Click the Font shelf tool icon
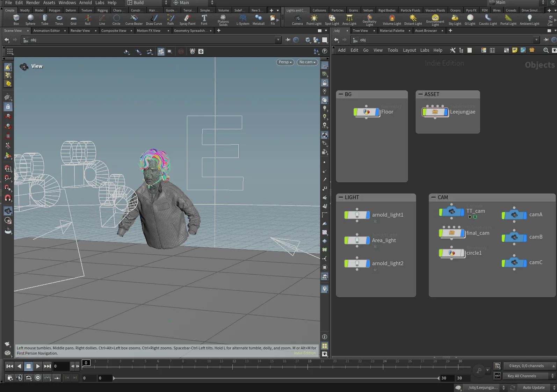This screenshot has height=392, width=557. 204,20
